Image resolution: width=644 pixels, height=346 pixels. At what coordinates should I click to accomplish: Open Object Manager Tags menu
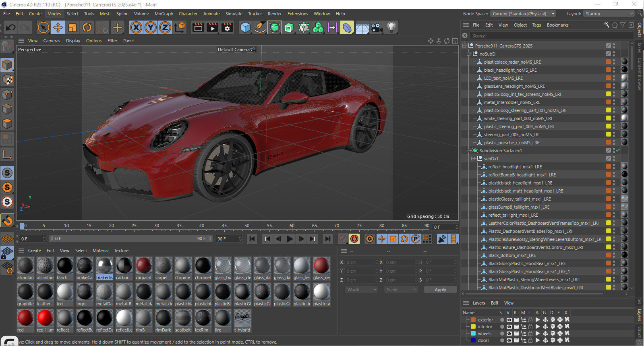tap(536, 25)
